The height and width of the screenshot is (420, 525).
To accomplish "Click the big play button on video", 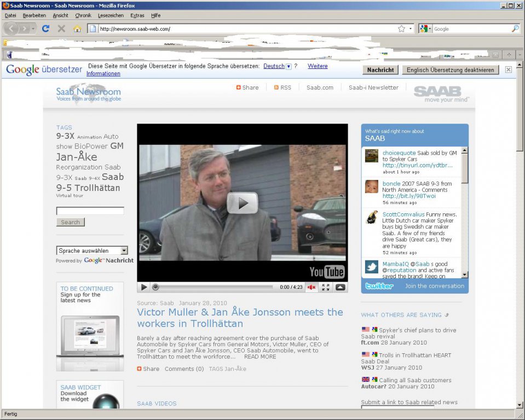I will click(x=243, y=203).
